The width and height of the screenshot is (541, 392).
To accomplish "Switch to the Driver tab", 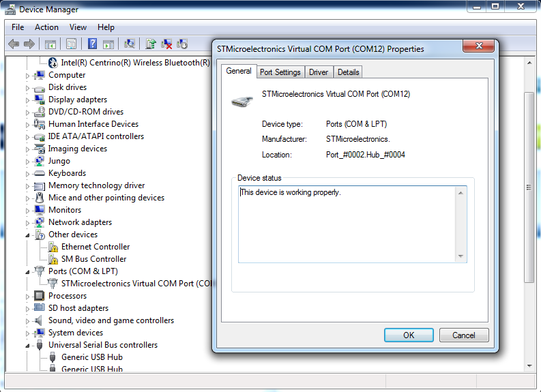I will coord(319,72).
